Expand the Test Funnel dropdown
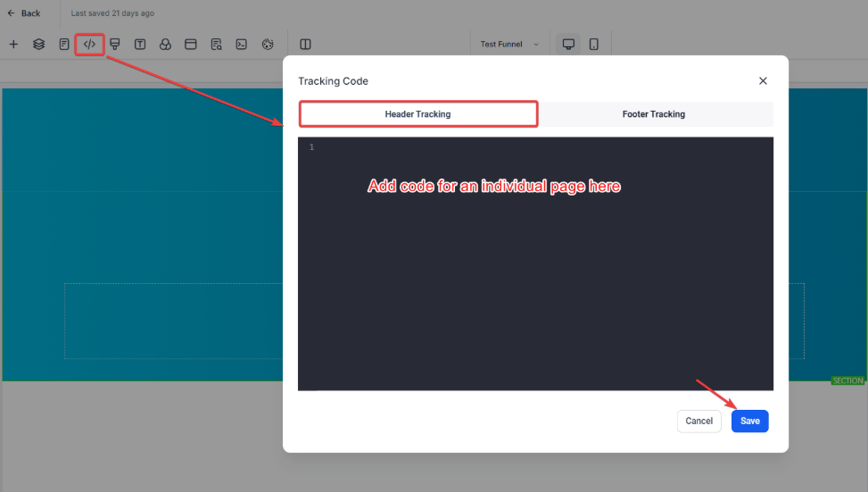 click(x=510, y=44)
